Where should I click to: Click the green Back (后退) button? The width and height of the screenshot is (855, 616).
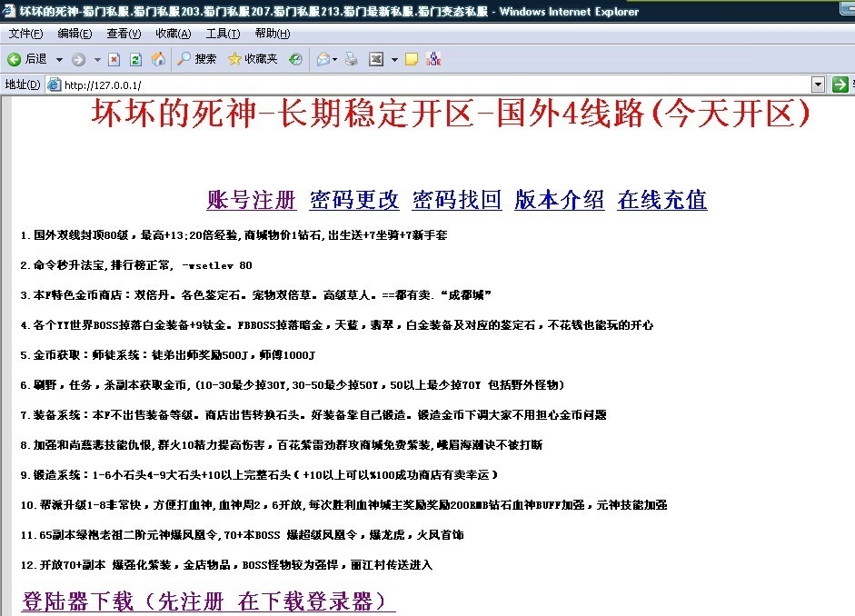[x=27, y=59]
